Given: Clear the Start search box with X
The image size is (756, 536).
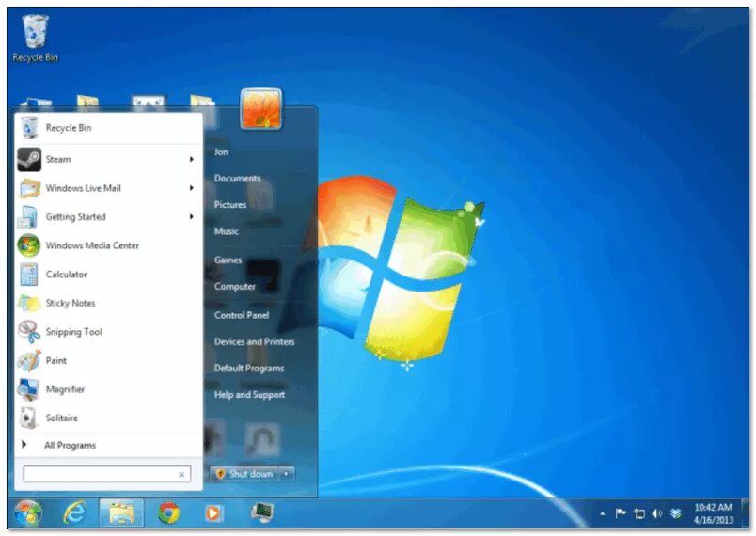Looking at the screenshot, I should [181, 475].
